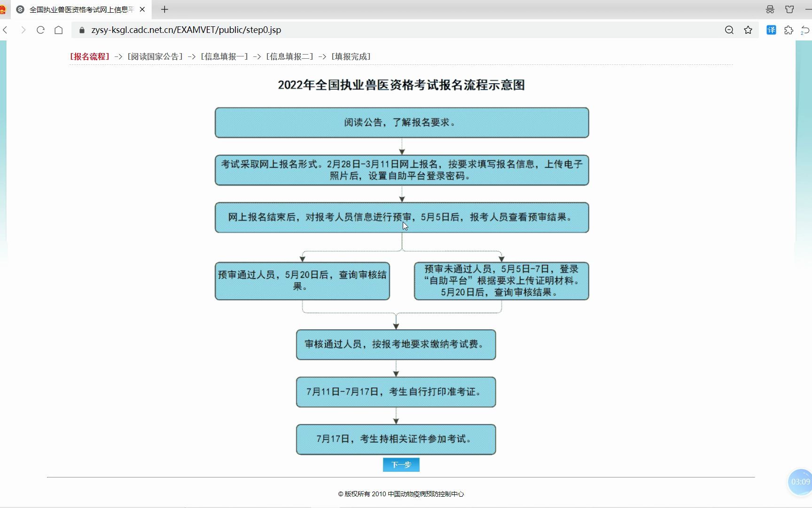Image resolution: width=812 pixels, height=508 pixels.
Task: Click the incognito glasses icon at top right
Action: [x=770, y=9]
